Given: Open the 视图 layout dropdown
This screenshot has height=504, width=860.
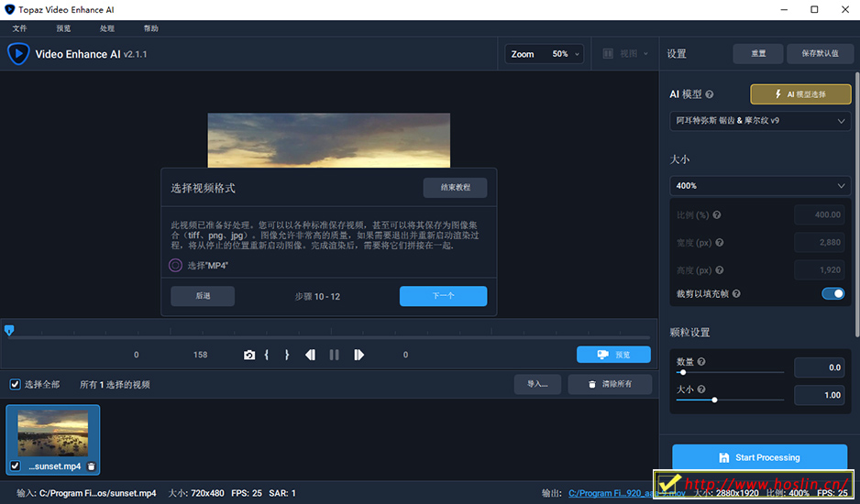Looking at the screenshot, I should tap(625, 54).
